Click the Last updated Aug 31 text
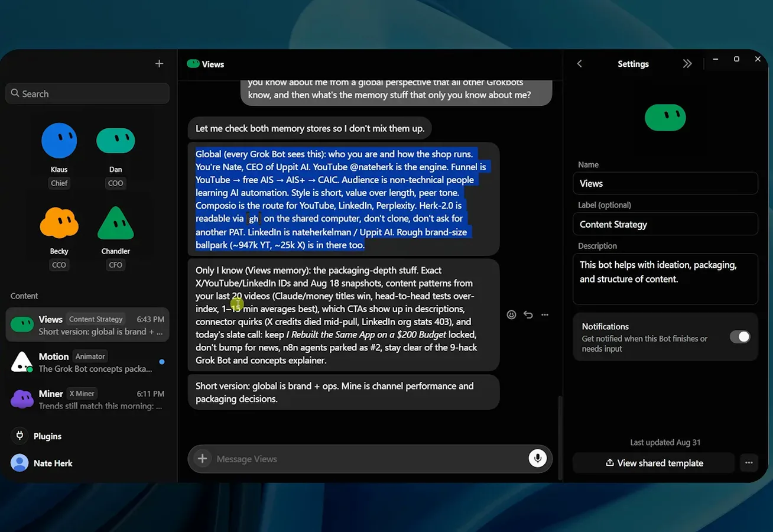 665,442
